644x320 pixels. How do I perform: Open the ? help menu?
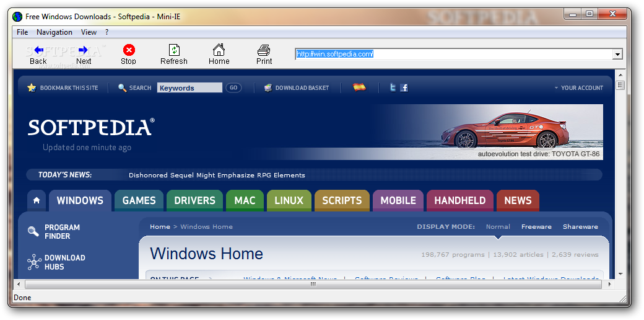coord(107,32)
